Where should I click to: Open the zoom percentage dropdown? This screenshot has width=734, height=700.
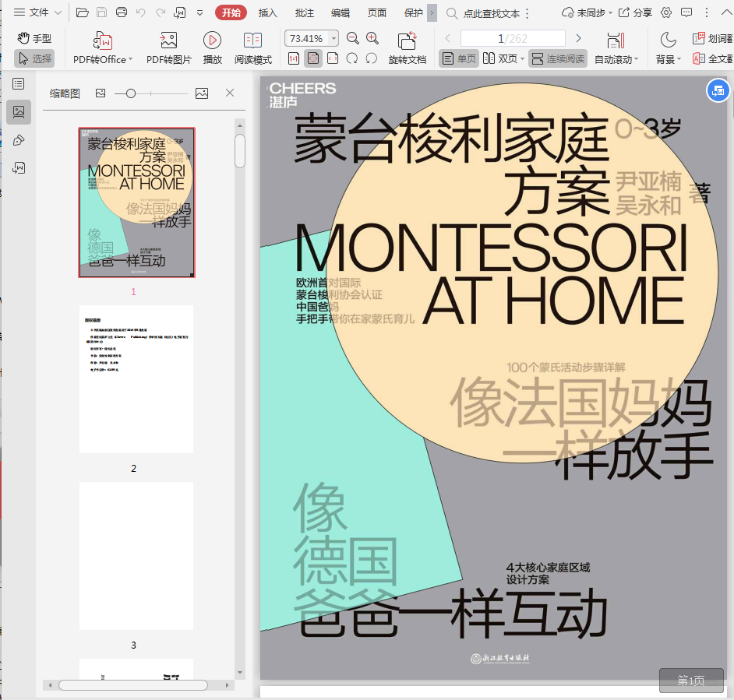tap(333, 38)
